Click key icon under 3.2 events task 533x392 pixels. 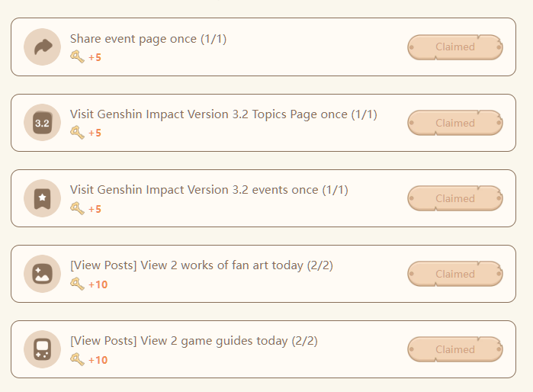click(x=77, y=208)
